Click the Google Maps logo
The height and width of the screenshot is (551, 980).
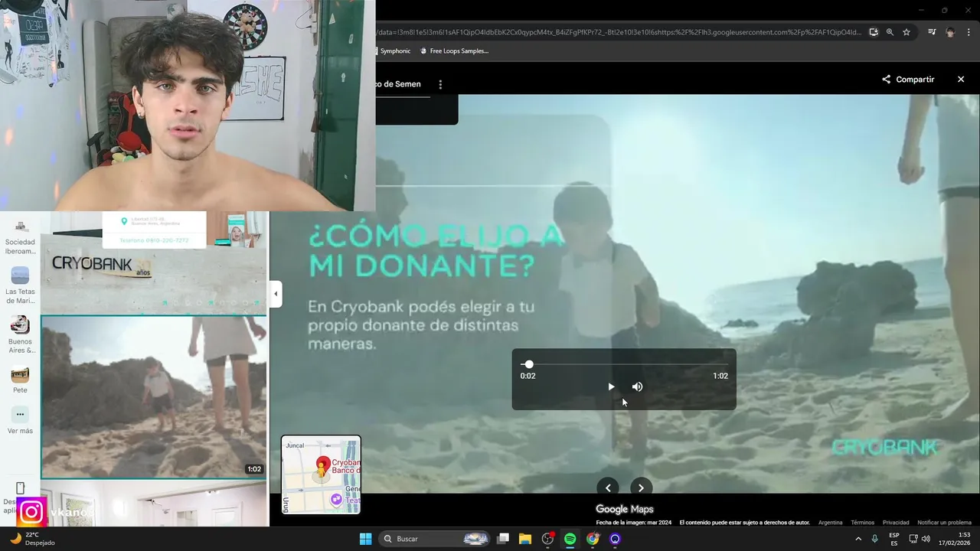pyautogui.click(x=625, y=510)
